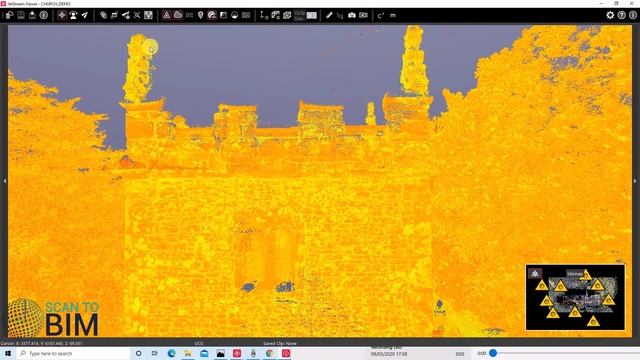Image resolution: width=640 pixels, height=360 pixels.
Task: Click the white rectangle panel icon
Action: [311, 16]
